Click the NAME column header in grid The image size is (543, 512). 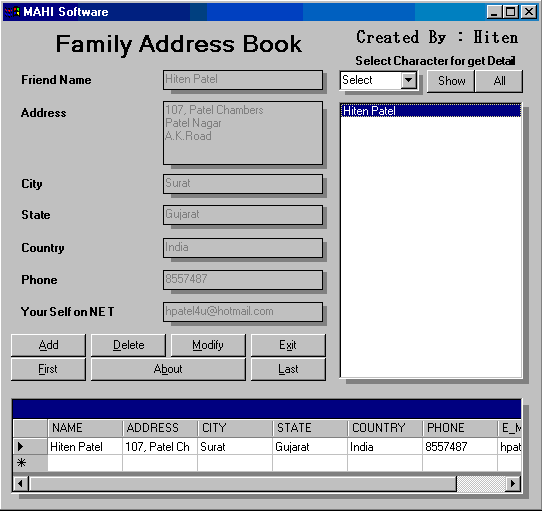(x=85, y=428)
